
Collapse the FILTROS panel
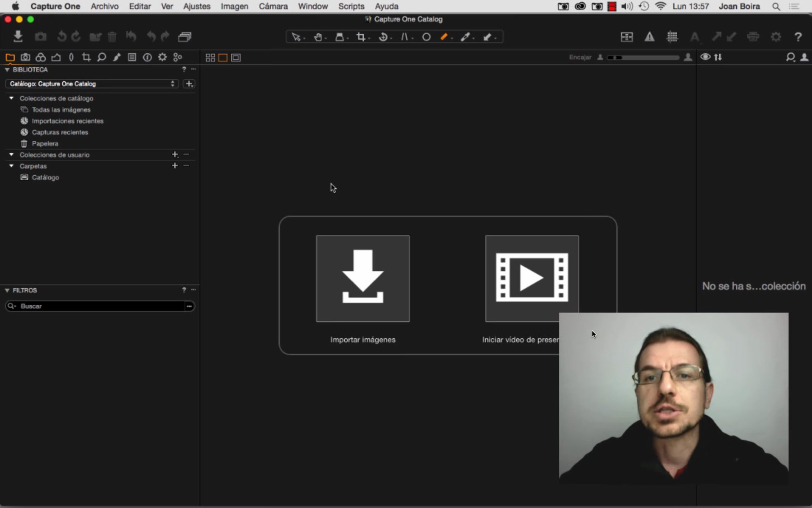pyautogui.click(x=7, y=290)
